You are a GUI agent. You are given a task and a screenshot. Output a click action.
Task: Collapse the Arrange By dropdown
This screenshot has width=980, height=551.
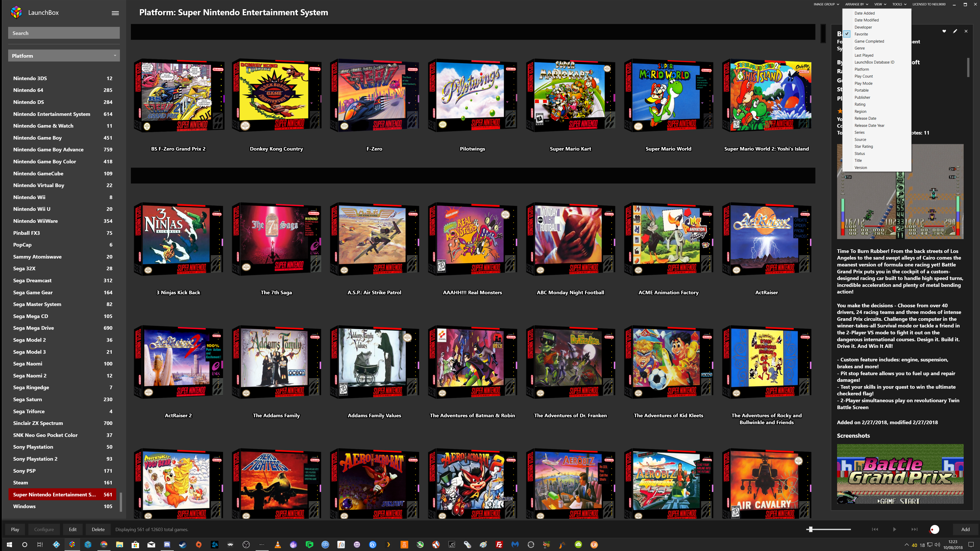pyautogui.click(x=856, y=4)
